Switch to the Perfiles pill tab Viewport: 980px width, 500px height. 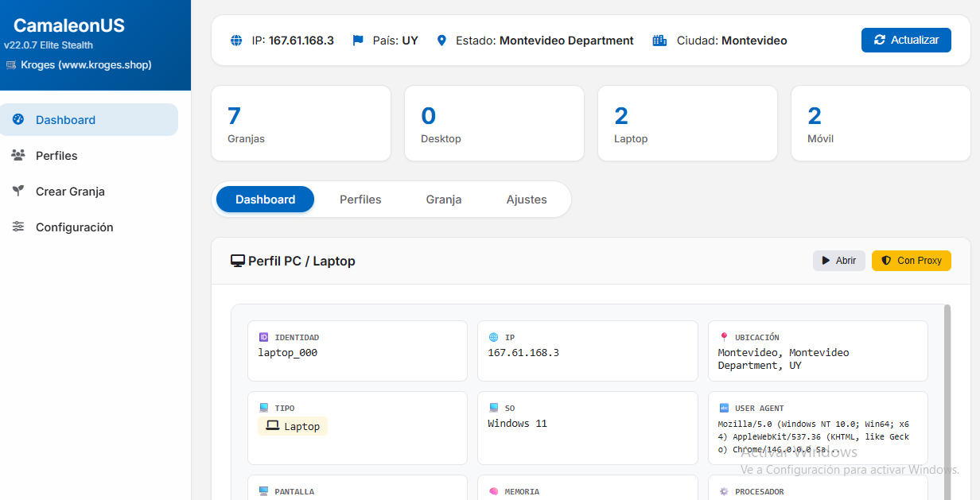360,200
